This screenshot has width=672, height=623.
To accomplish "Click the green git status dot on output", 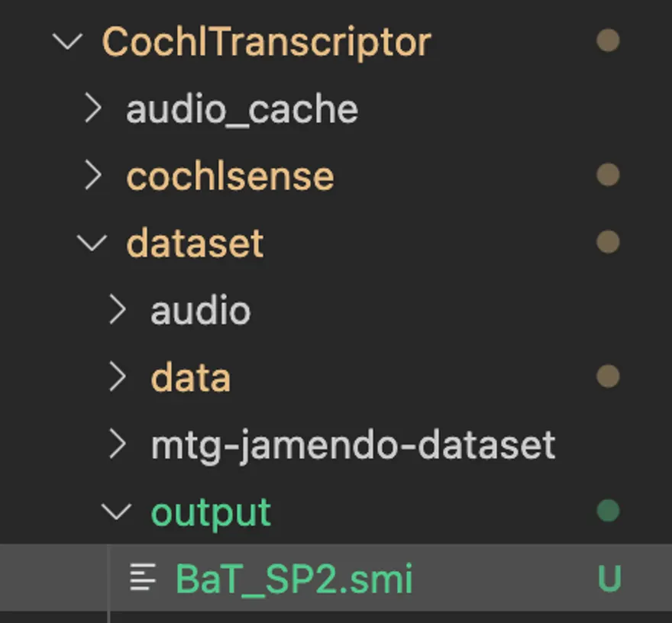I will click(x=608, y=511).
